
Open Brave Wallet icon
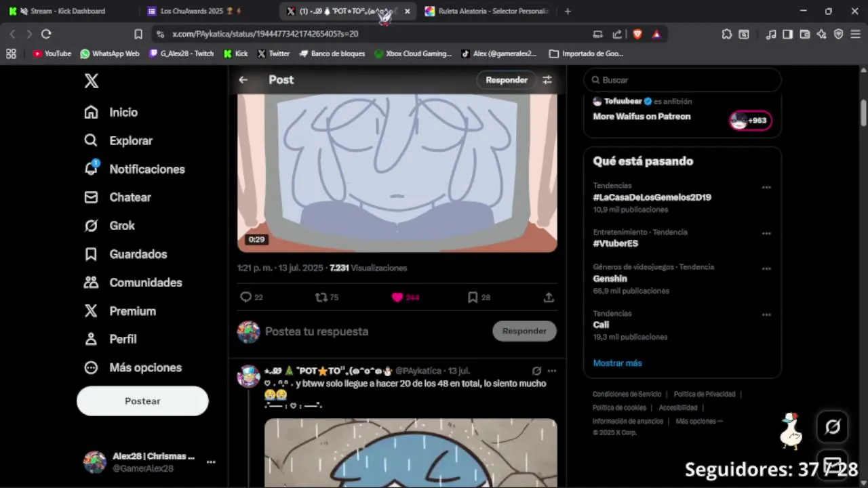805,34
